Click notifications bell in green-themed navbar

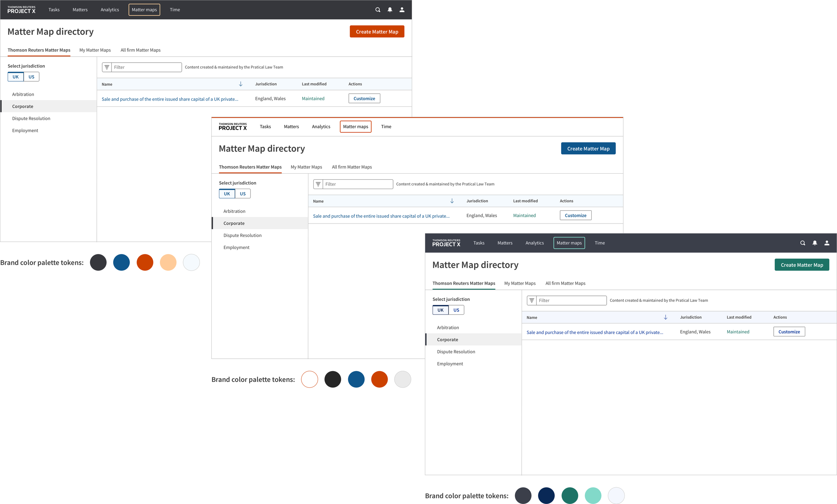815,243
